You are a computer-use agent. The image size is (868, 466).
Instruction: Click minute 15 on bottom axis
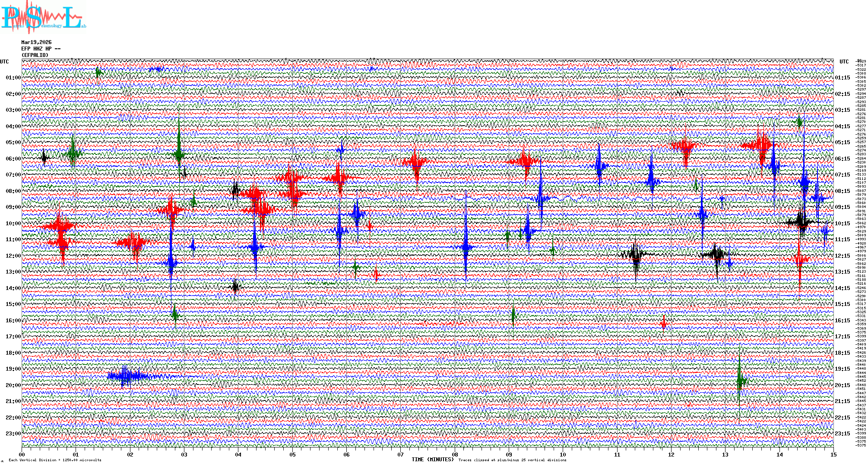[833, 454]
